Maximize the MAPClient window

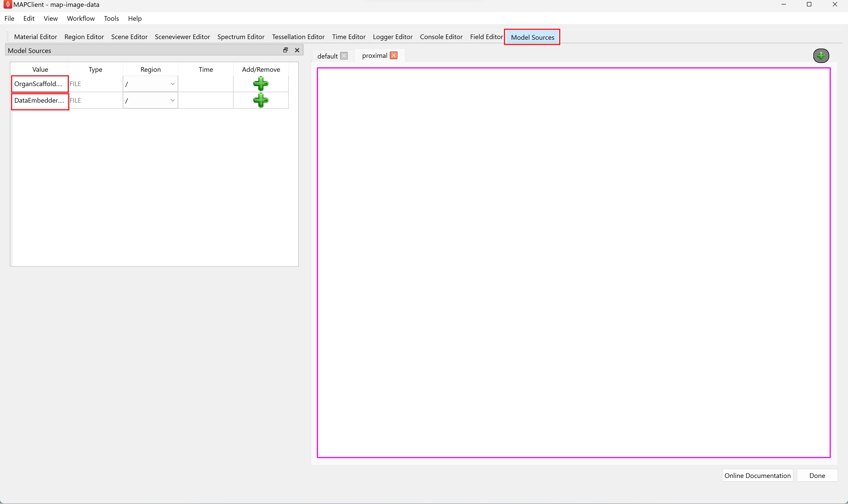pos(809,4)
